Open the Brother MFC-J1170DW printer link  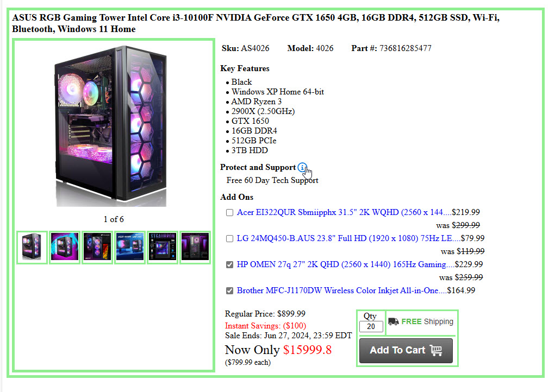click(338, 290)
